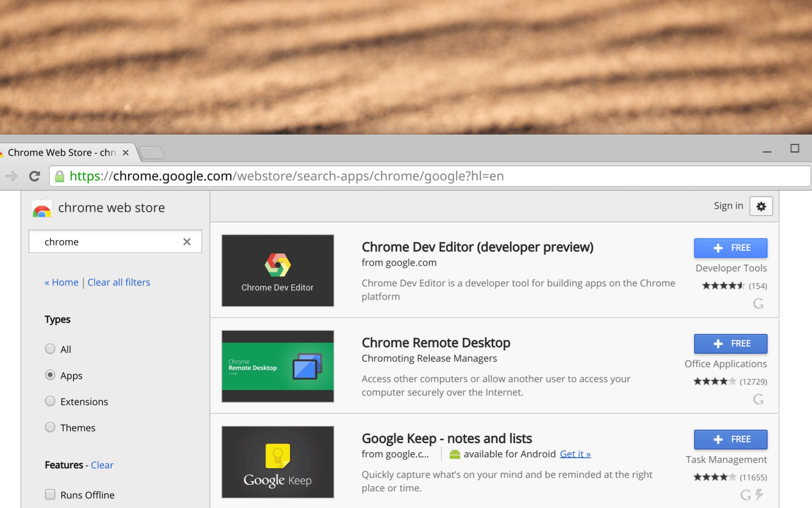The width and height of the screenshot is (812, 508).
Task: Open the Google Keep thumbnail
Action: pyautogui.click(x=278, y=462)
